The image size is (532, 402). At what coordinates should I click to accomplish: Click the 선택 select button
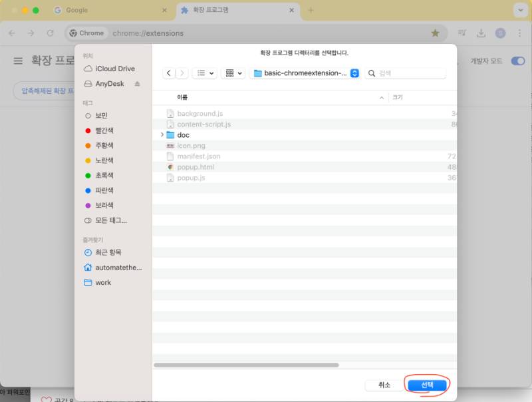(426, 385)
